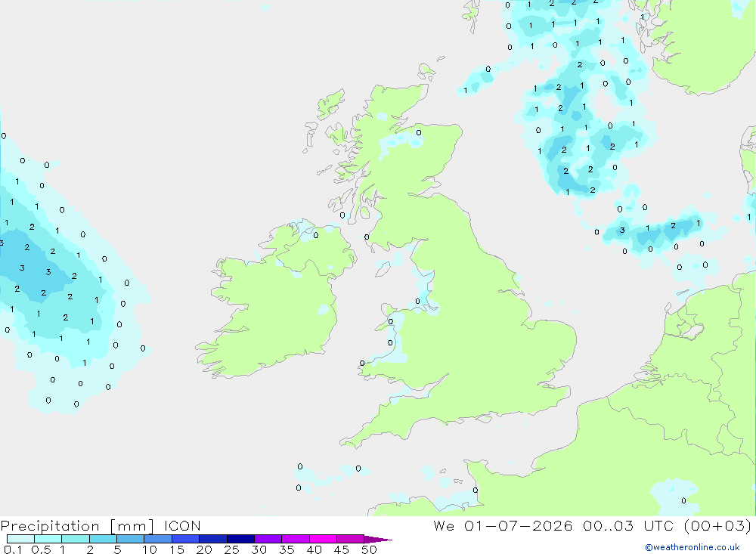Click the 25–30 mm navy legend swatch
Image resolution: width=756 pixels, height=554 pixels.
pos(240,539)
